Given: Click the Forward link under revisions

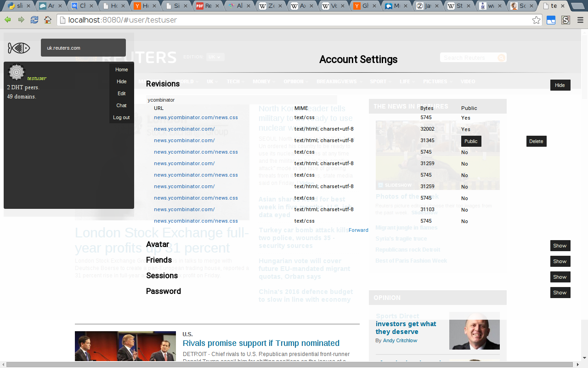Looking at the screenshot, I should tap(358, 230).
